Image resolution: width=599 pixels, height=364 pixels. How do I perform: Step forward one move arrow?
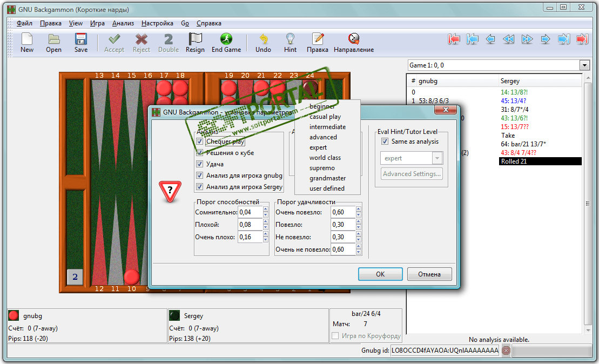(x=546, y=39)
